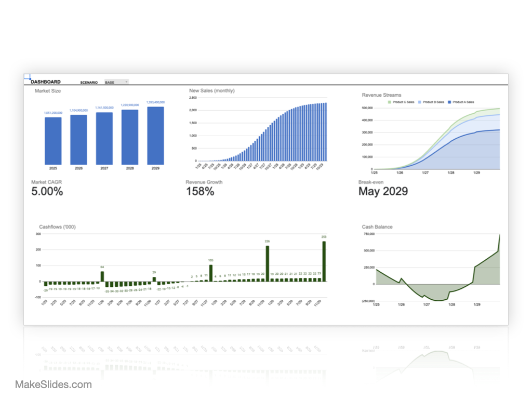Click the MakeSlides.com watermark text
Image resolution: width=532 pixels, height=399 pixels.
[x=54, y=385]
